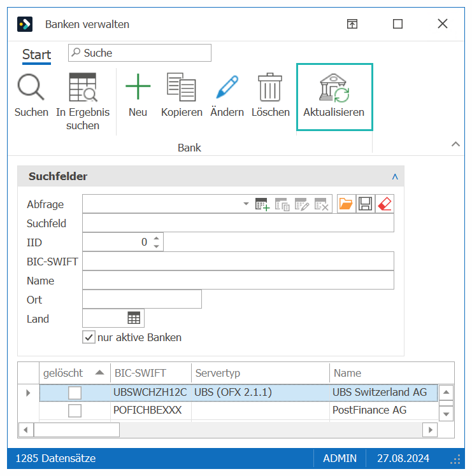Click the add new query icon

262,204
